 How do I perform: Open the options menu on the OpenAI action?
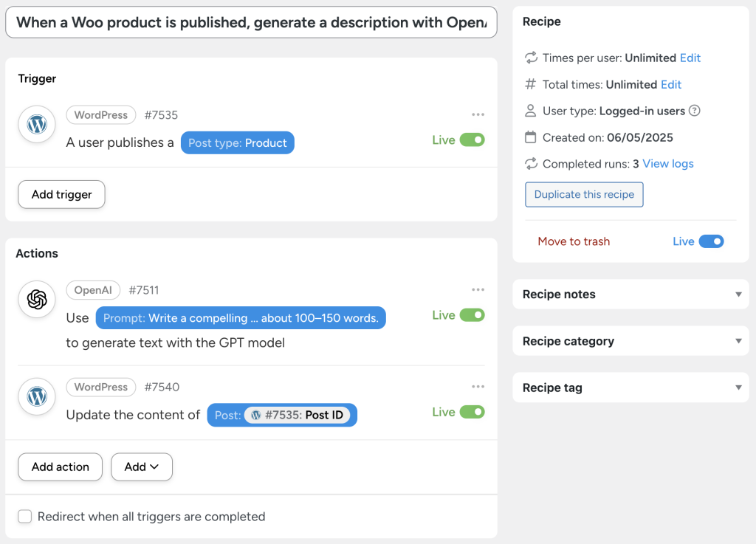478,289
